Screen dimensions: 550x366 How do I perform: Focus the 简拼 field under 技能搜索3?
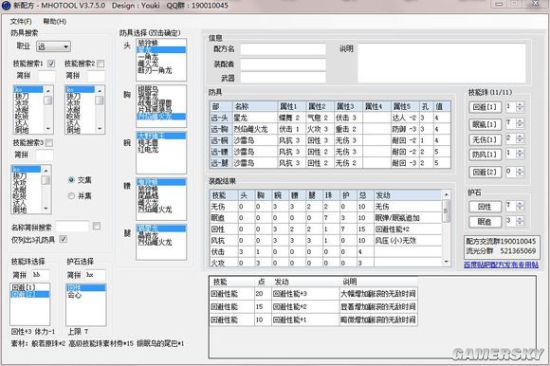tap(45, 155)
